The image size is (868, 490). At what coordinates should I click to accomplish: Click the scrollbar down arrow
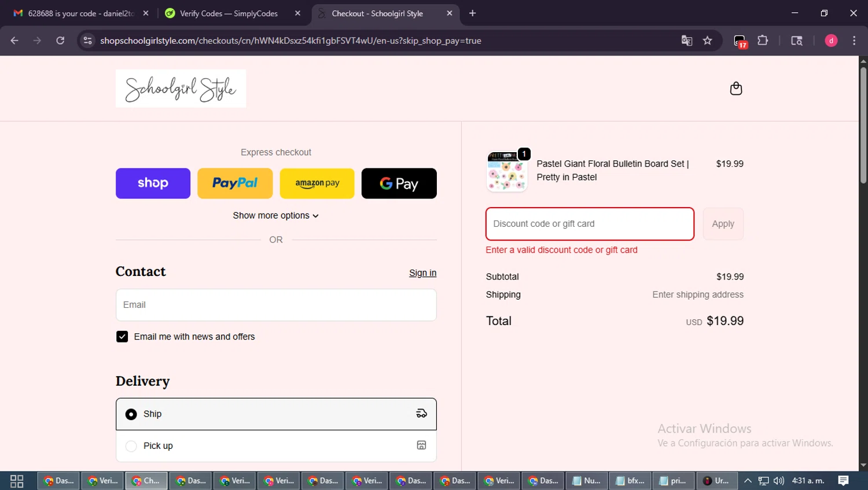coord(863,465)
